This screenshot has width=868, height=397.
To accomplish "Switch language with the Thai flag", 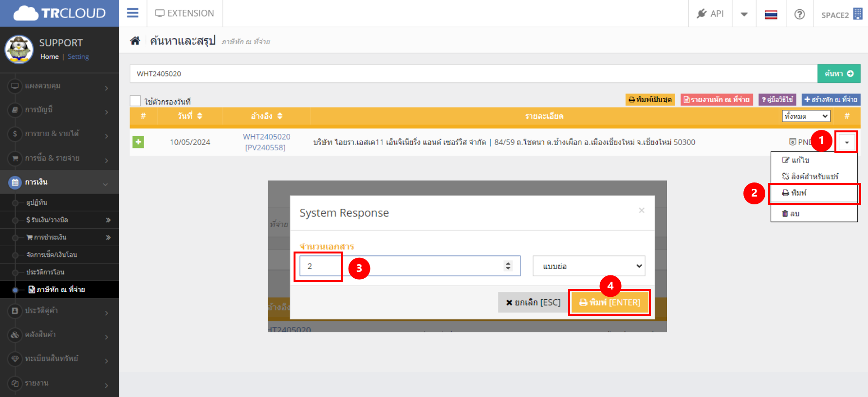I will [771, 14].
